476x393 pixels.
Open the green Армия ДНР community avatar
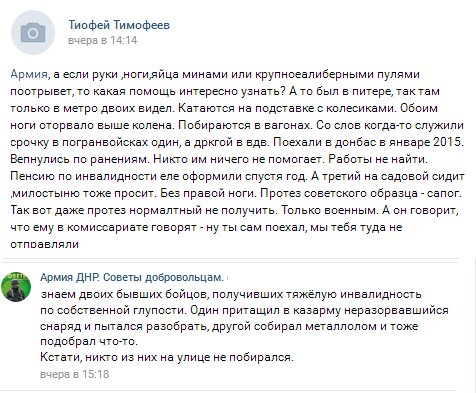(x=16, y=287)
